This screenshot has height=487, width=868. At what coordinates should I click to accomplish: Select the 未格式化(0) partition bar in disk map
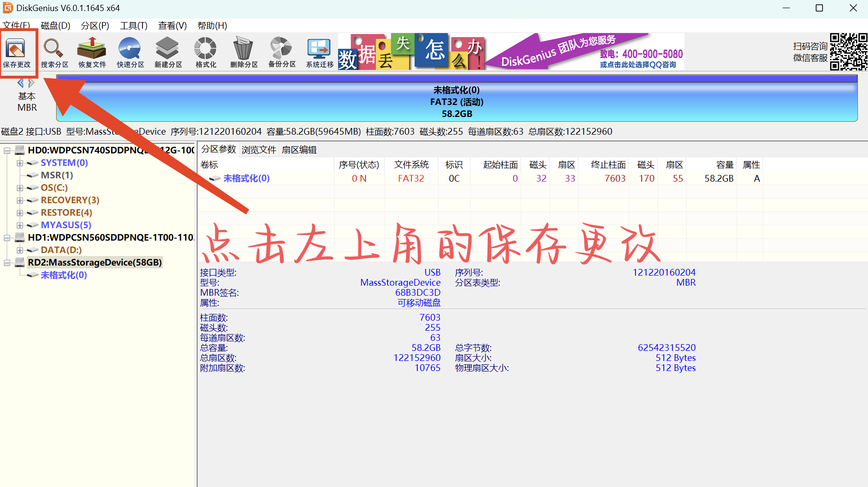[x=457, y=99]
